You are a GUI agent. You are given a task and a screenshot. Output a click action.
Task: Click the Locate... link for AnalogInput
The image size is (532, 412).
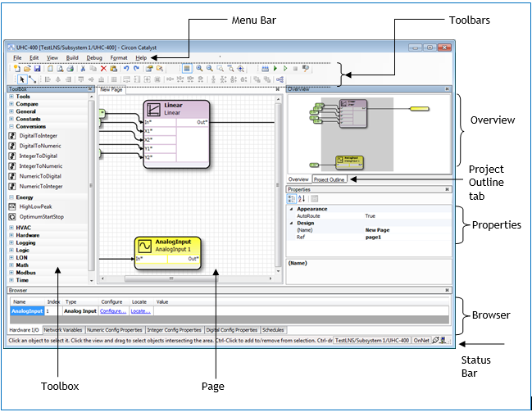point(140,311)
